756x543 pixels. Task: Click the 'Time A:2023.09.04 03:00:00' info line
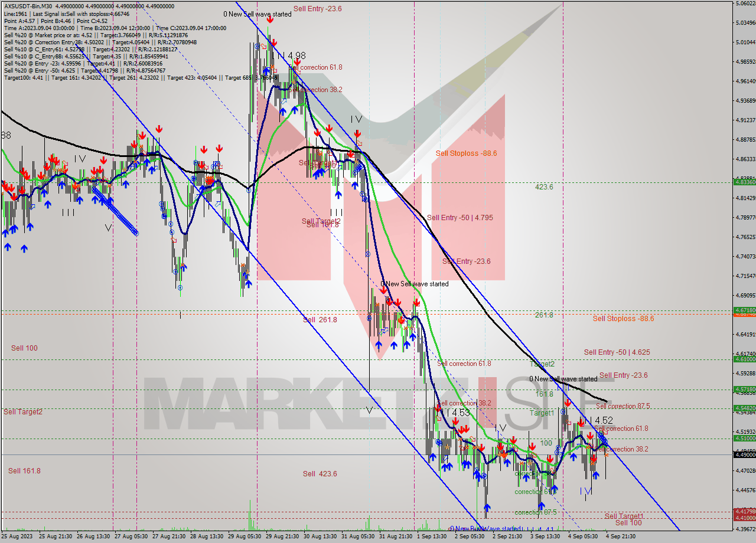(x=115, y=28)
